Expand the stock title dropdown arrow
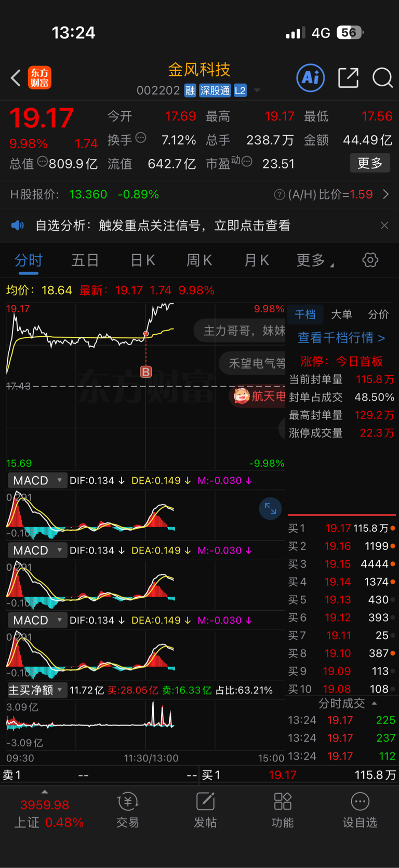Screen dimensions: 399x868 [x=257, y=91]
